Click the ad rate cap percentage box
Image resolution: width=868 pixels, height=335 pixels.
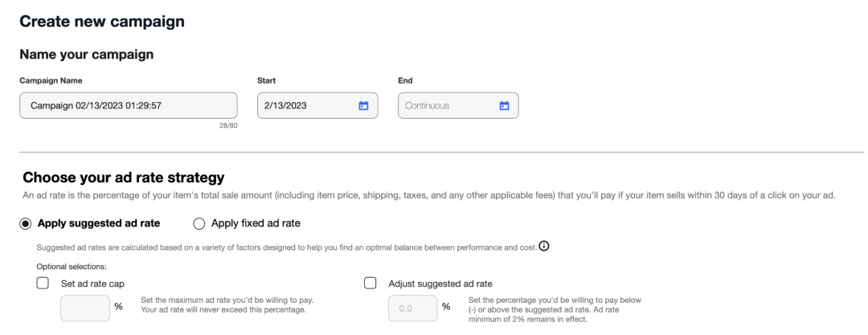pyautogui.click(x=85, y=308)
